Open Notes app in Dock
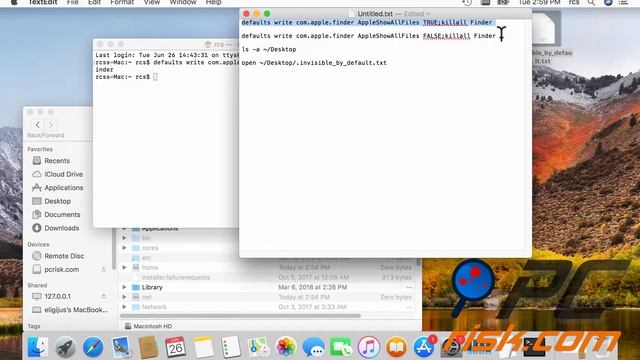 [203, 347]
